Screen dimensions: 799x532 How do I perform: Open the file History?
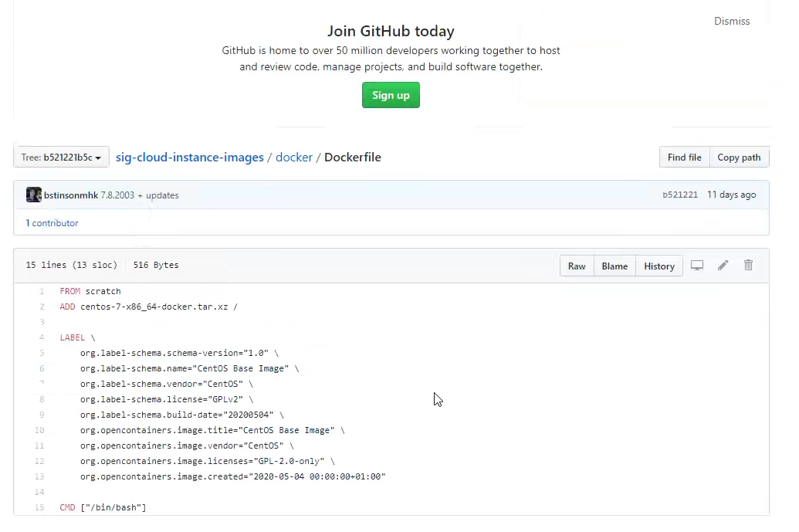[658, 266]
